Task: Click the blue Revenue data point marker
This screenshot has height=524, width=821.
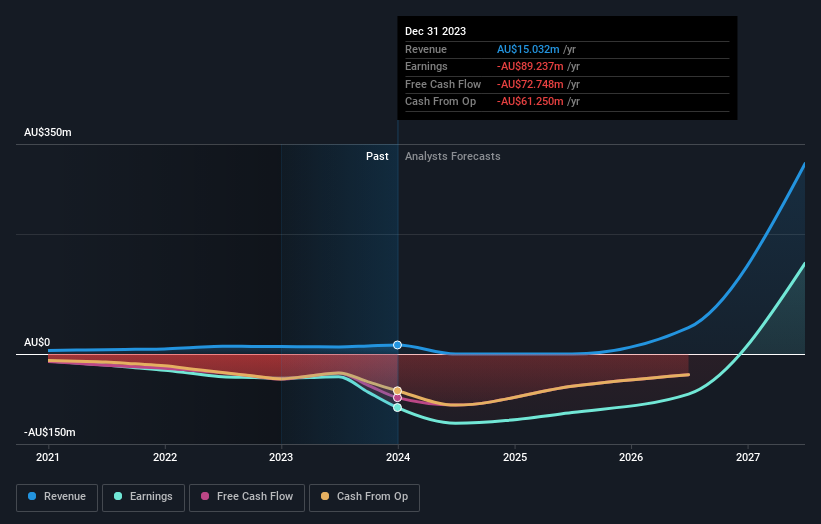Action: 397,345
